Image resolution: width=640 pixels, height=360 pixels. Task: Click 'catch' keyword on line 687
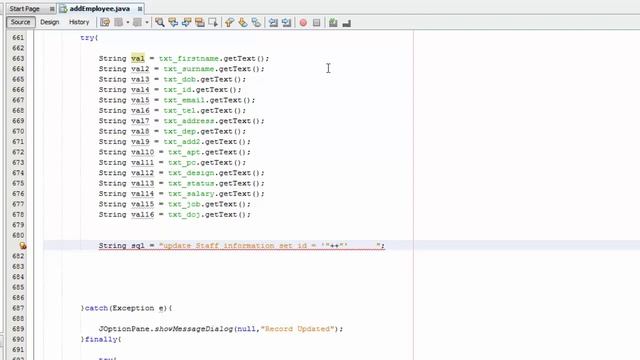tap(96, 308)
